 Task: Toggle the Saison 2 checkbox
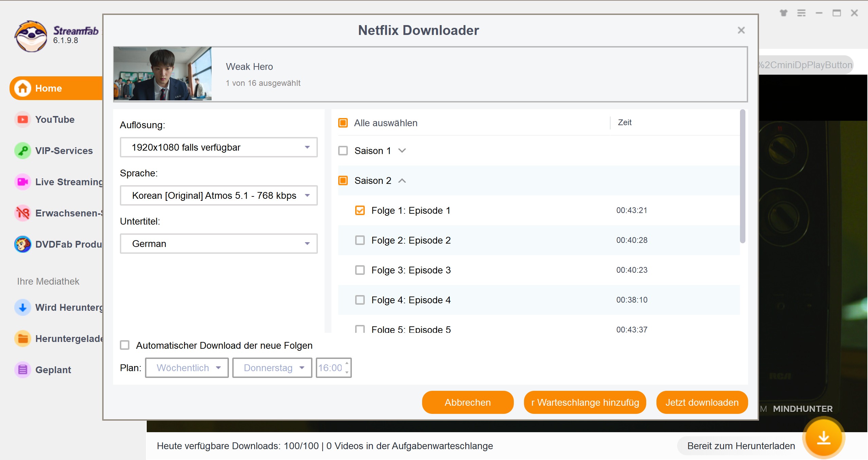pyautogui.click(x=343, y=180)
